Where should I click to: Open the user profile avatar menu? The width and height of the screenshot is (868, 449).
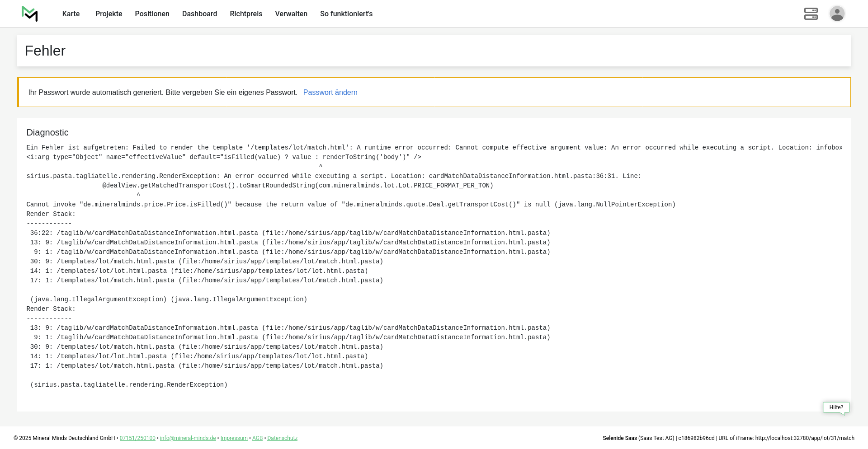point(837,14)
